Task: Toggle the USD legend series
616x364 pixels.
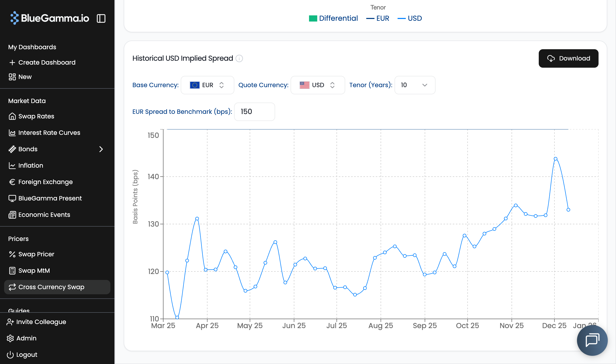Action: point(410,18)
